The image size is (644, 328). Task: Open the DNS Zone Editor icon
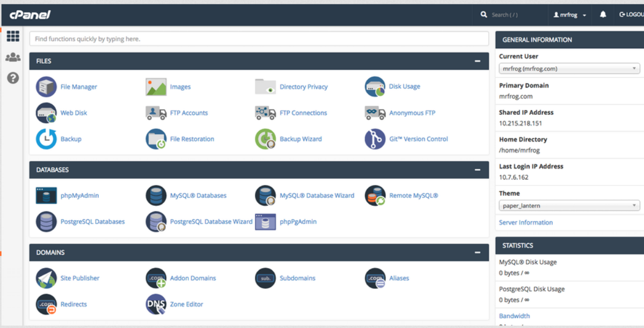coord(156,304)
